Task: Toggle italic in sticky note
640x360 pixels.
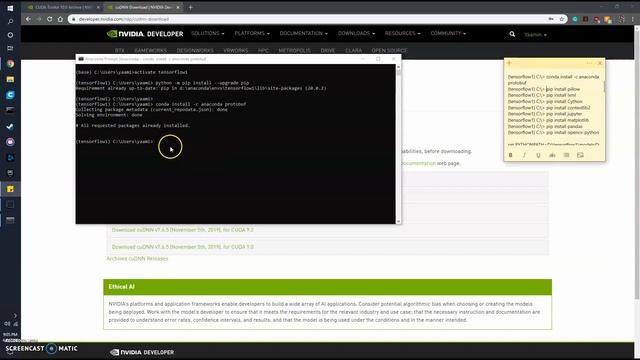Action: click(x=524, y=155)
